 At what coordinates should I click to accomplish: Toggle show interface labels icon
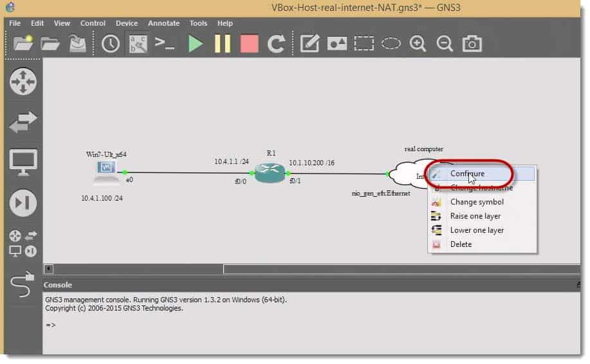[138, 44]
